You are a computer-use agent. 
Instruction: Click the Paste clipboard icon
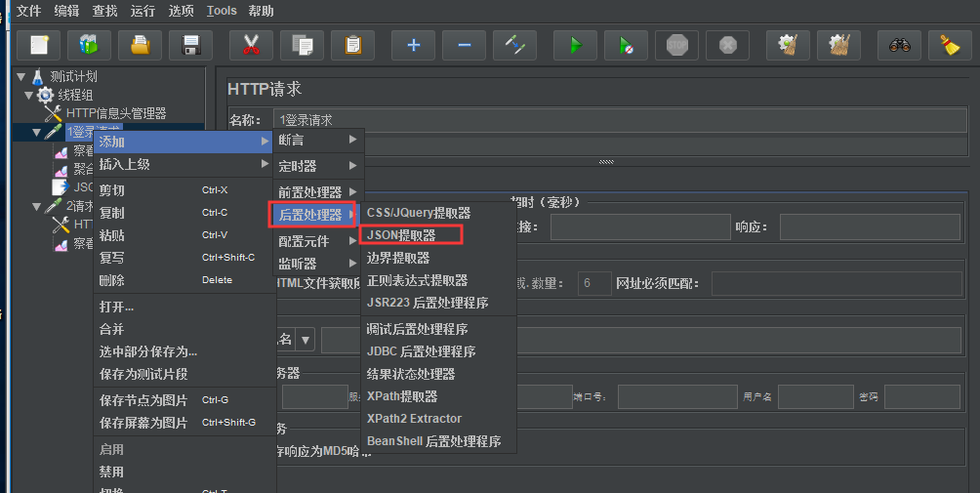coord(352,45)
